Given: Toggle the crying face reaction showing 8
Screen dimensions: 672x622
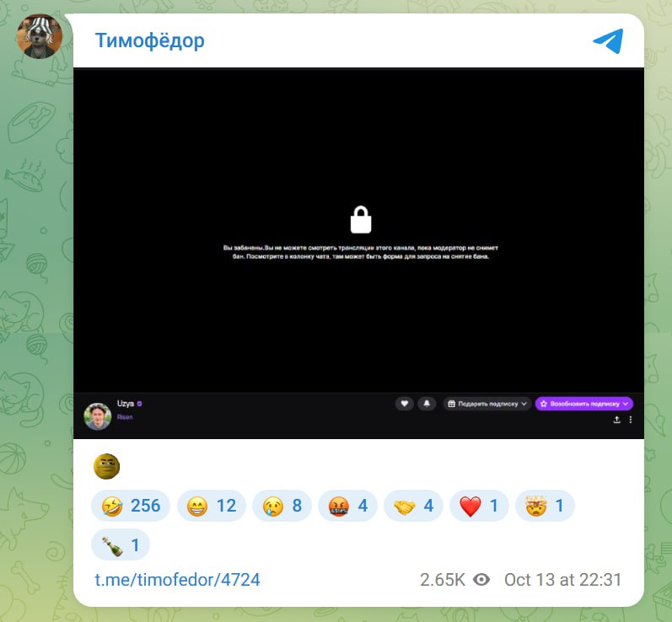Looking at the screenshot, I should tap(282, 506).
